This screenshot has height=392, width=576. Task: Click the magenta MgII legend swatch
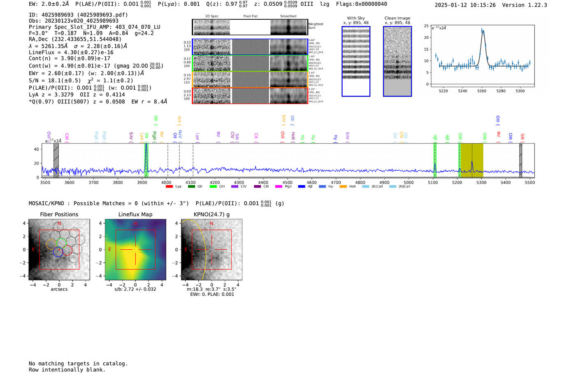[279, 187]
